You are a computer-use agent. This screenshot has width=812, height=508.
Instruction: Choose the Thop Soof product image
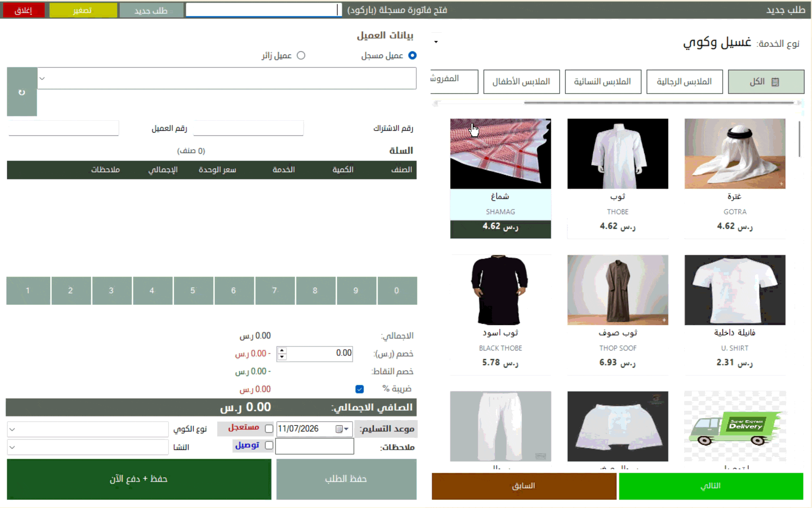point(617,290)
